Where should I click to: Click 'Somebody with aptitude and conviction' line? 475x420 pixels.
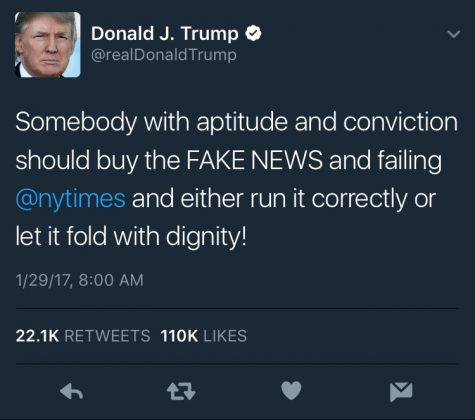236,123
